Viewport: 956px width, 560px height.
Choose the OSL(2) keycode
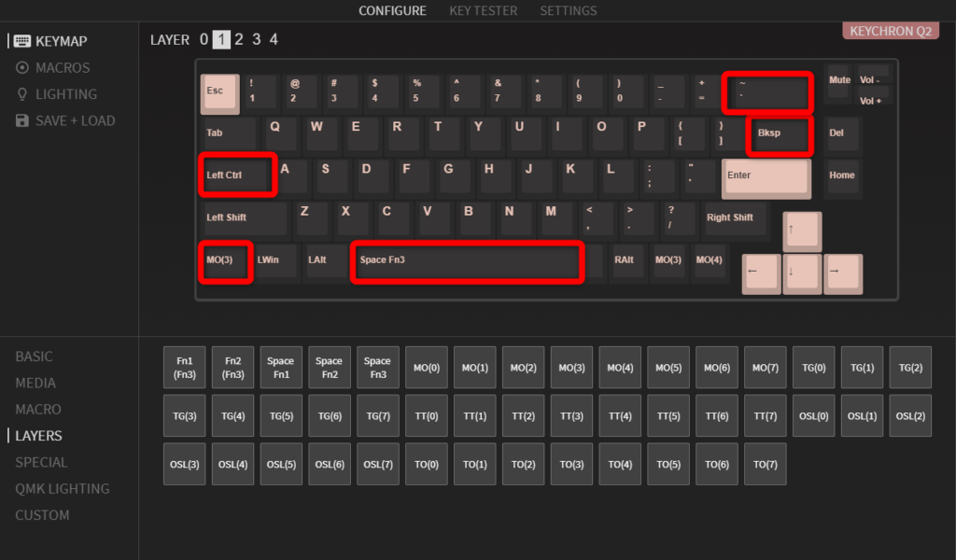tap(910, 415)
